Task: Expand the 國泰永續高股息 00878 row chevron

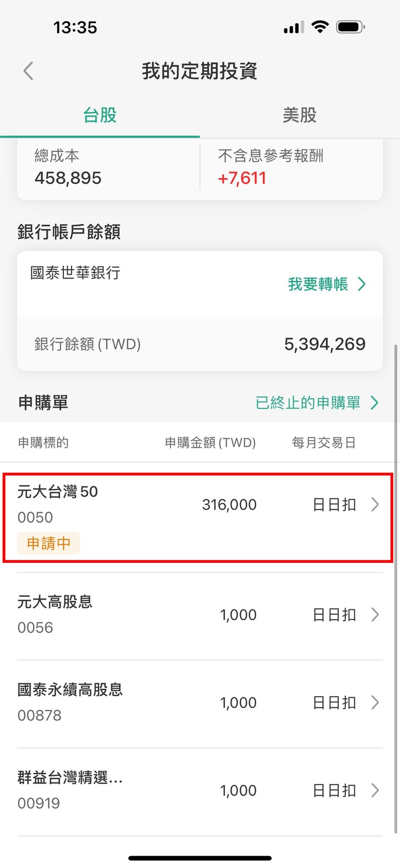Action: pyautogui.click(x=376, y=702)
